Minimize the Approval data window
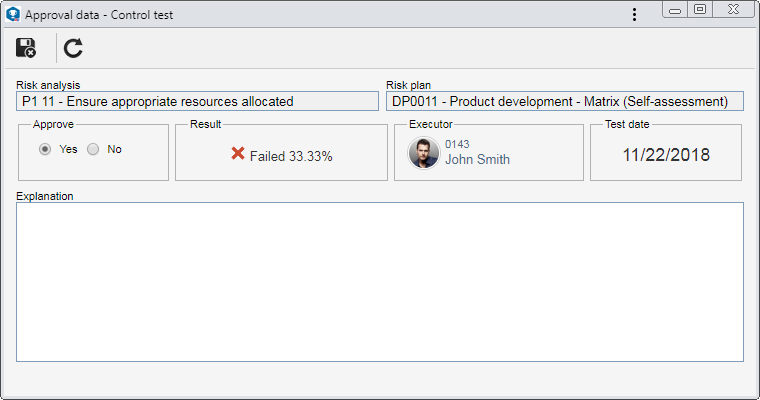Image resolution: width=760 pixels, height=400 pixels. tap(675, 10)
